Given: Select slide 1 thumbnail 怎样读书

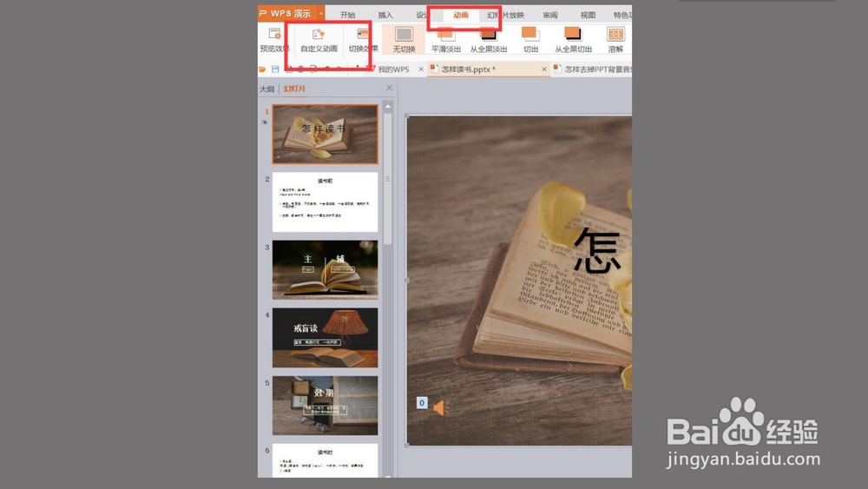Looking at the screenshot, I should tap(325, 134).
